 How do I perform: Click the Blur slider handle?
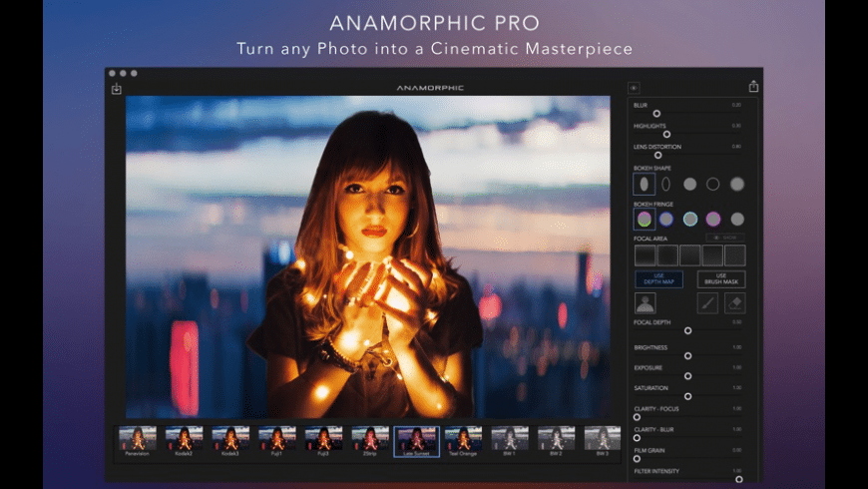(656, 114)
